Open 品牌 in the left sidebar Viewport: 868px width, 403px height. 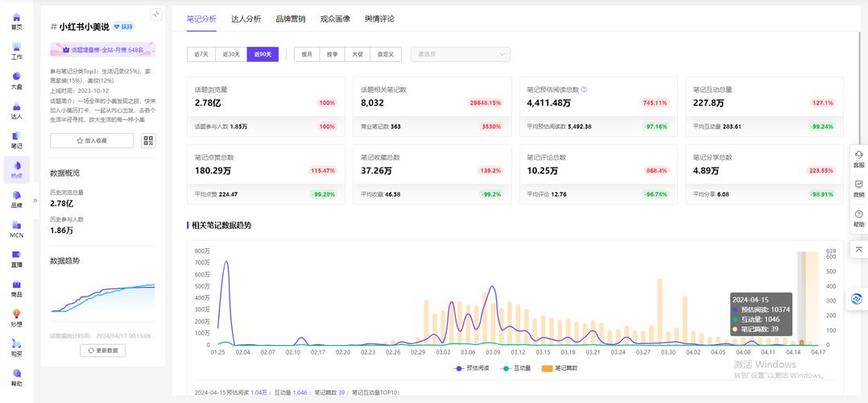point(16,199)
